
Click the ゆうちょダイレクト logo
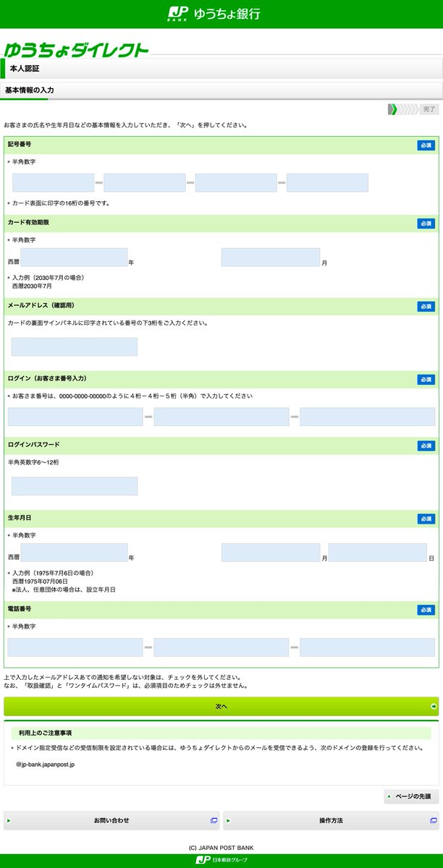pyautogui.click(x=76, y=50)
